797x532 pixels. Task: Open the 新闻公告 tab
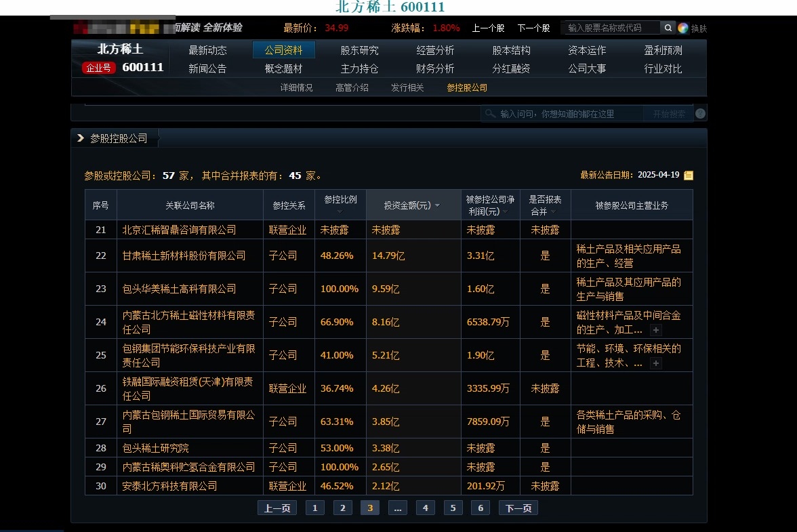[207, 68]
